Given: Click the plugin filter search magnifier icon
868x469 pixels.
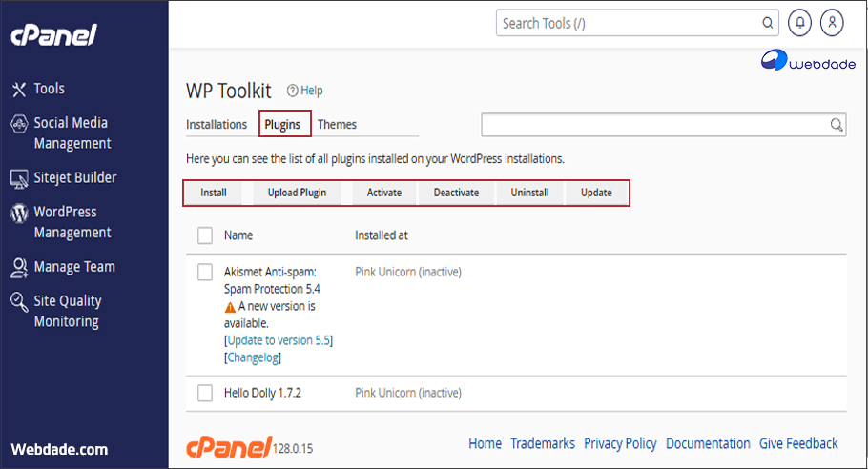Looking at the screenshot, I should pos(836,125).
